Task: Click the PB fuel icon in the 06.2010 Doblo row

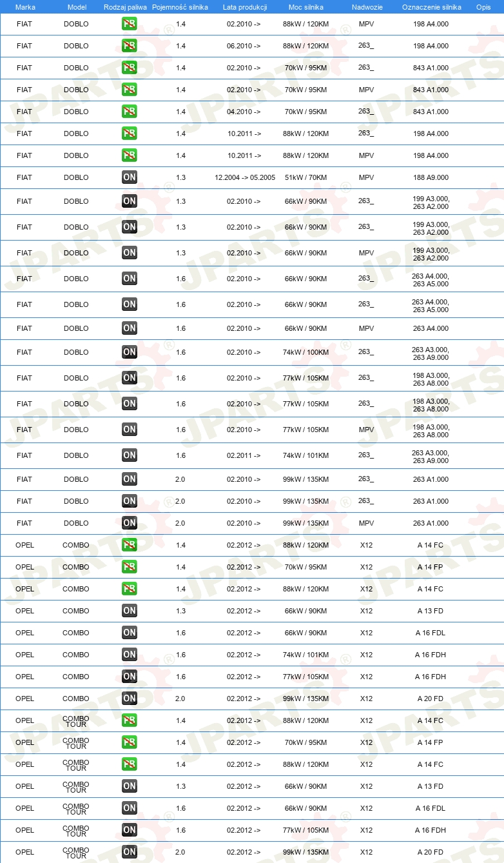Action: [x=130, y=46]
